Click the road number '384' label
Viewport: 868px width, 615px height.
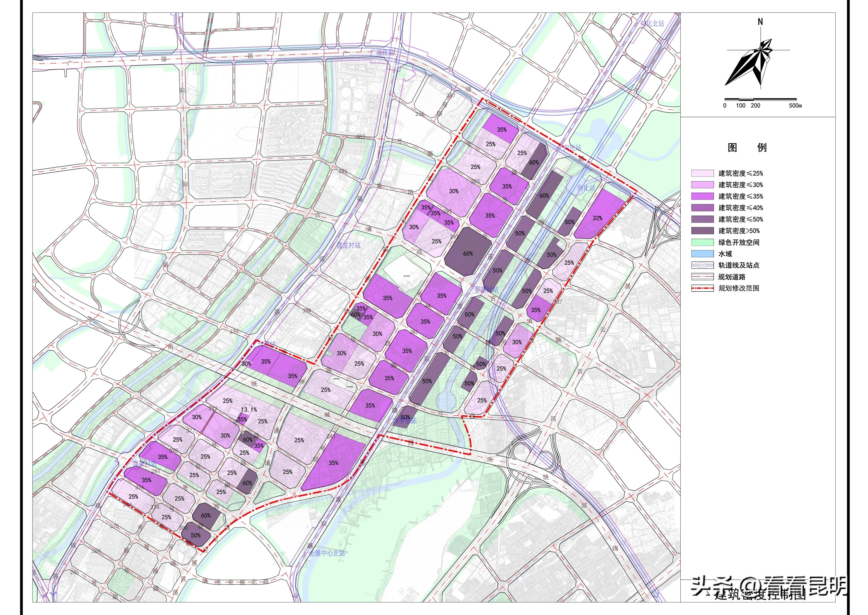pos(96,551)
